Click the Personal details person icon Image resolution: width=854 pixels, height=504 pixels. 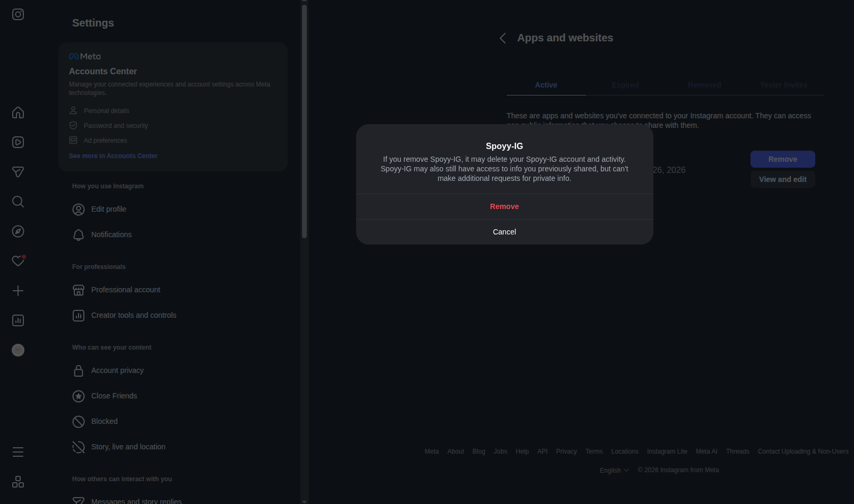[x=73, y=110]
